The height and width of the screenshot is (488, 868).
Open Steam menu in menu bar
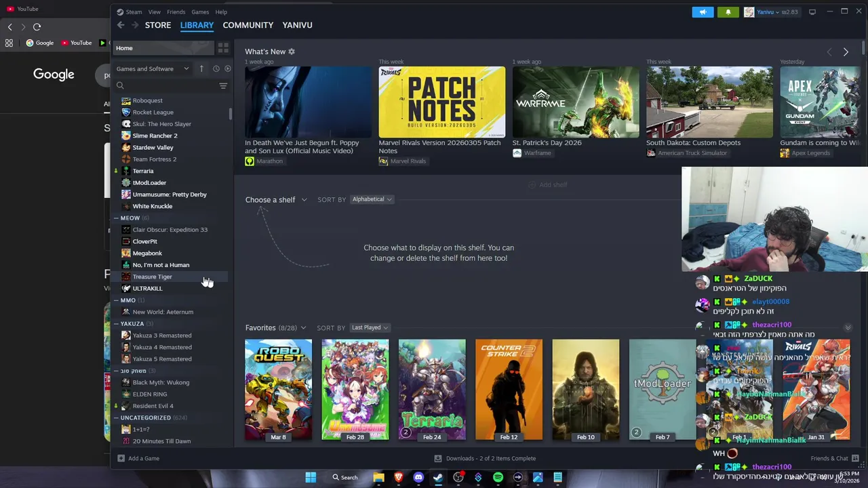129,12
